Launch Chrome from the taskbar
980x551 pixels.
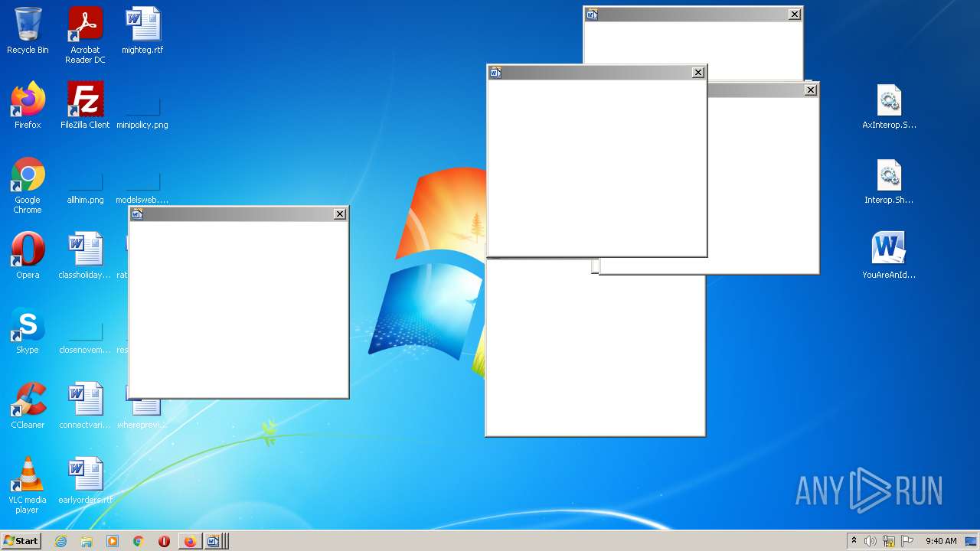click(139, 541)
